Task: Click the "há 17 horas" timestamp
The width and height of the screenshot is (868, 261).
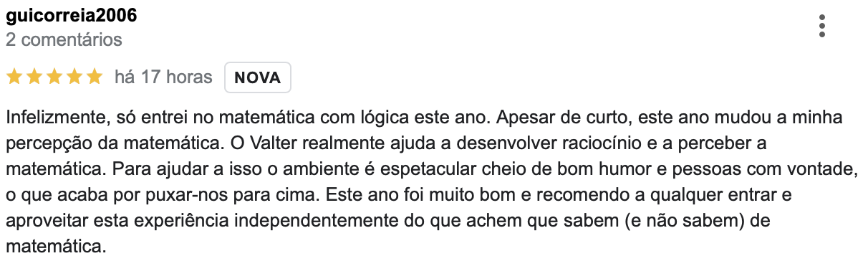Action: (x=163, y=77)
